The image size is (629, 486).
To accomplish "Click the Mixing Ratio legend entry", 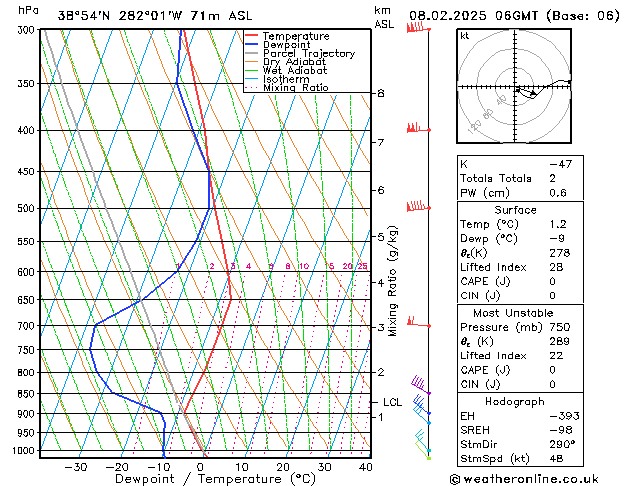I will [296, 87].
